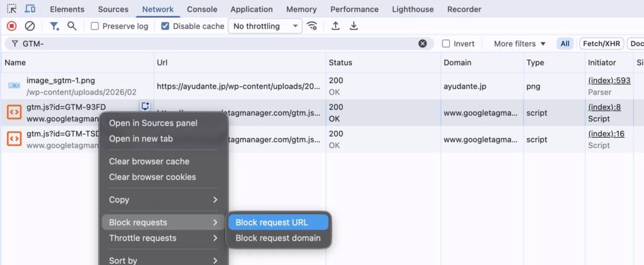
Task: Expand the More filters dropdown
Action: point(519,43)
